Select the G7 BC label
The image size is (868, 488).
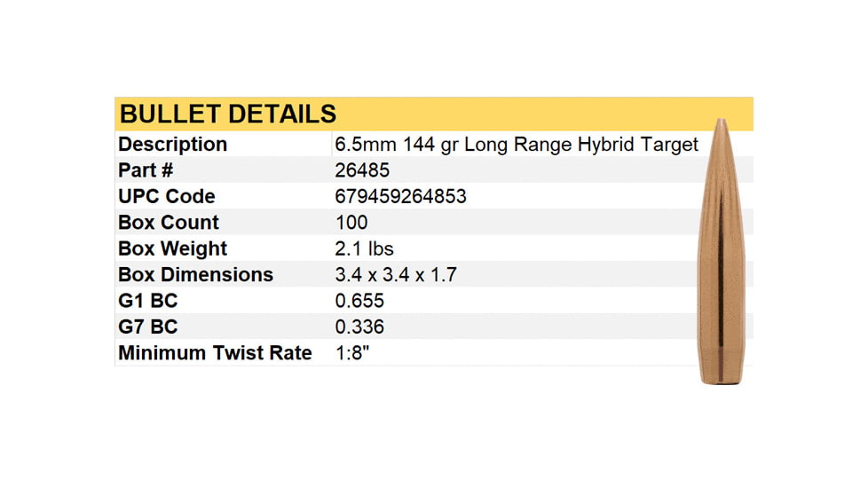pyautogui.click(x=148, y=327)
